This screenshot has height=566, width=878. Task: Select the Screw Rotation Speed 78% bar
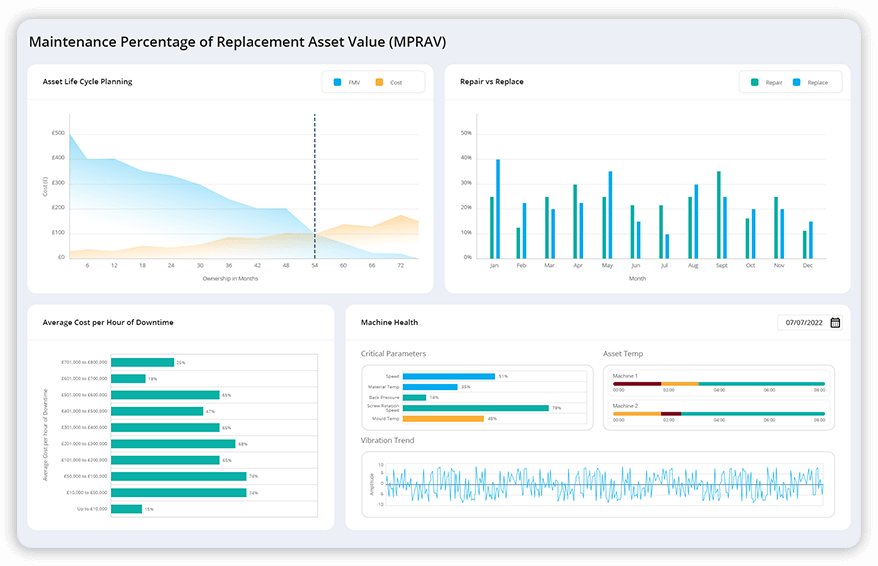475,408
